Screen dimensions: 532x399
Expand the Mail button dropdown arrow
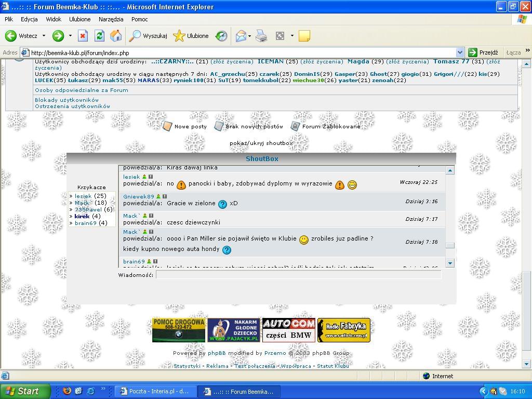pos(250,36)
